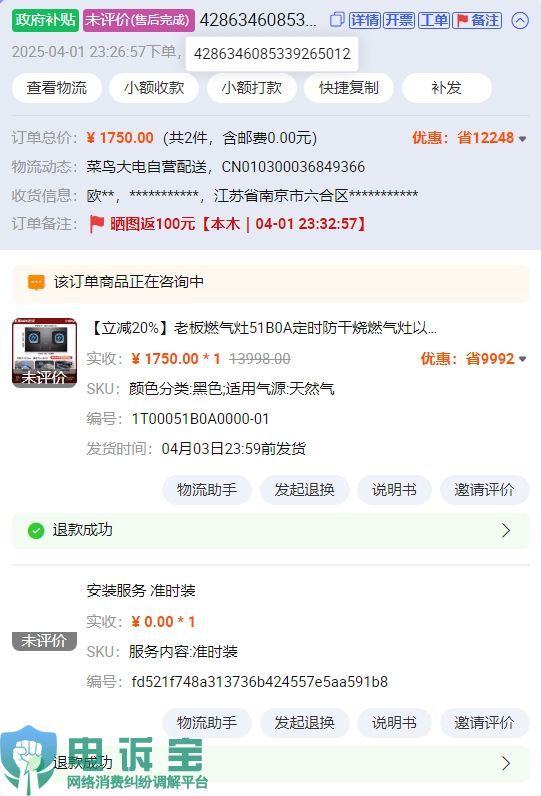Click 邀请评价 for the installation service
This screenshot has width=541, height=796.
(484, 723)
